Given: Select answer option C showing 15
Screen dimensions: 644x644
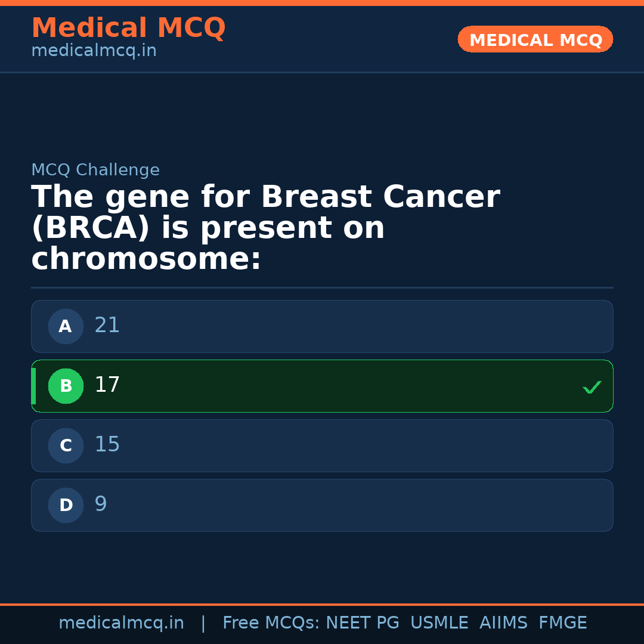Looking at the screenshot, I should click(322, 445).
